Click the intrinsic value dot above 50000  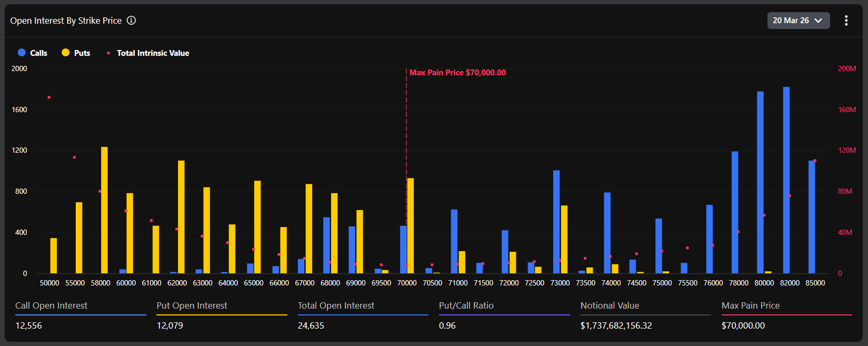49,97
